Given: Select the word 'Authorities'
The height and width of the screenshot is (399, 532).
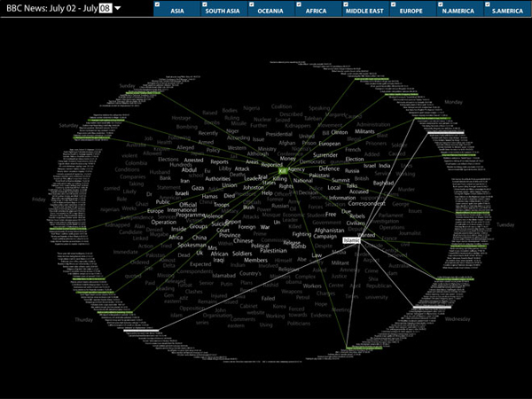Looking at the screenshot, I should tap(218, 179).
